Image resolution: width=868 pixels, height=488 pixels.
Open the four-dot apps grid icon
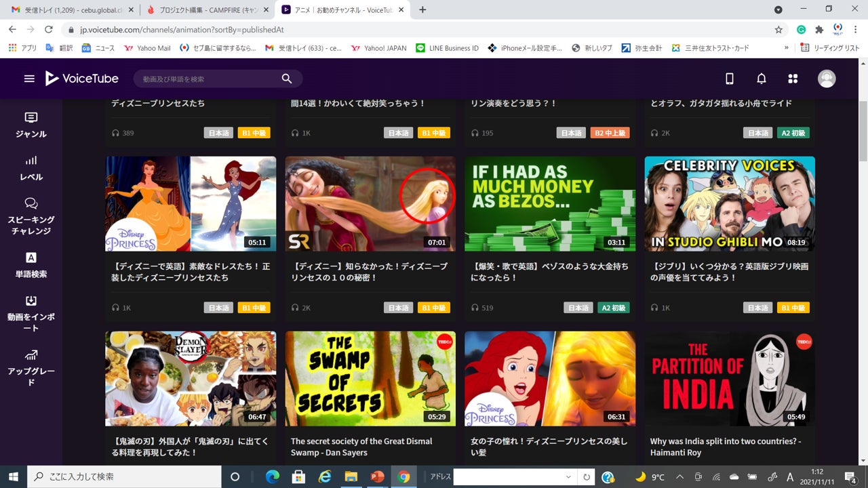793,79
